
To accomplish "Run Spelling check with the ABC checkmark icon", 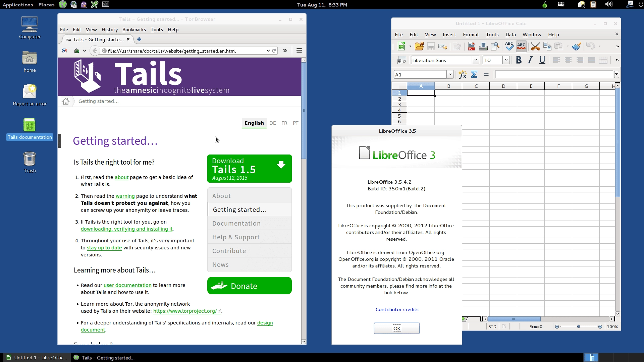I will coord(509,46).
